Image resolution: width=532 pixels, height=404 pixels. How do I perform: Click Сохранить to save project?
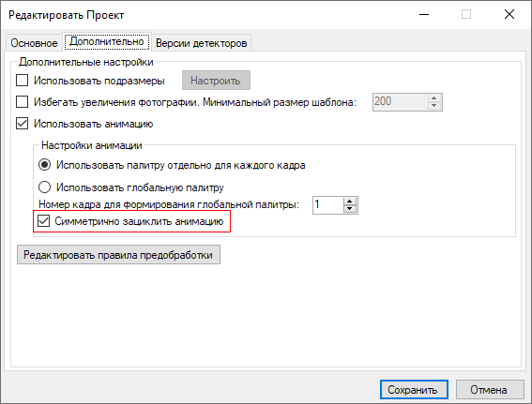[x=414, y=389]
